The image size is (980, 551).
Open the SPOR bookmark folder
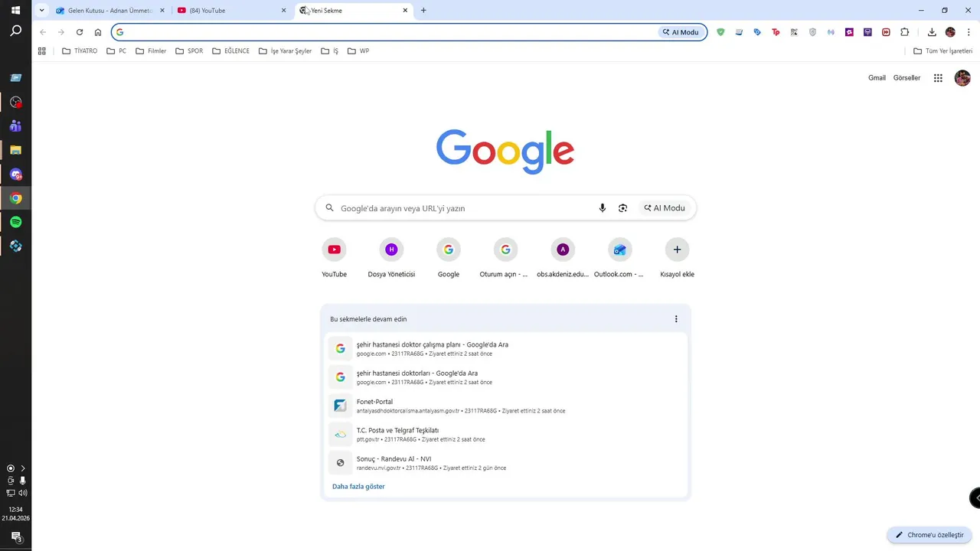189,51
